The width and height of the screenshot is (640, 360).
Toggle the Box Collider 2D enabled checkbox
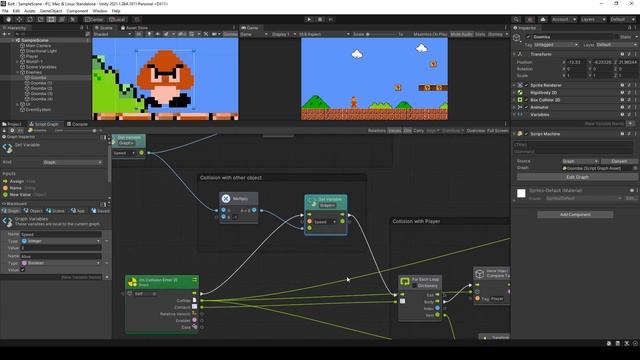527,100
